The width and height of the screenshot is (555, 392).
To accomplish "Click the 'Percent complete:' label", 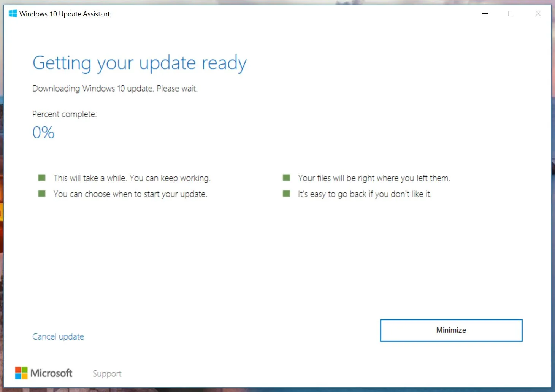I will pos(65,114).
